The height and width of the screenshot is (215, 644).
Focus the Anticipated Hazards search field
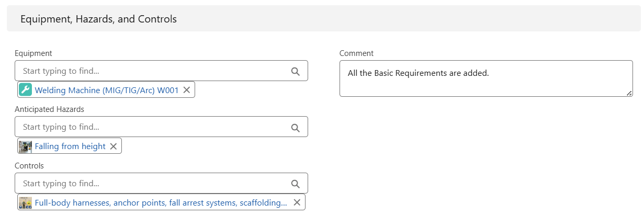152,128
